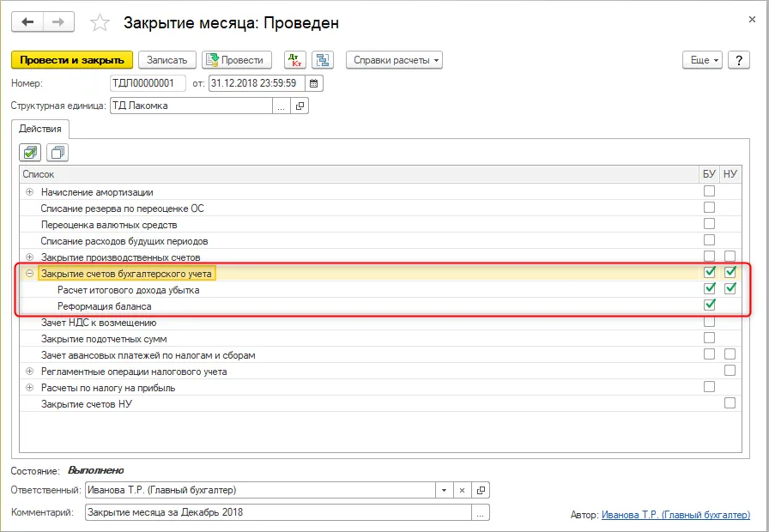Open author link Иванова Т.Р. (Главный бухгалтер)
Viewport: 769px width, 532px height.
675,515
